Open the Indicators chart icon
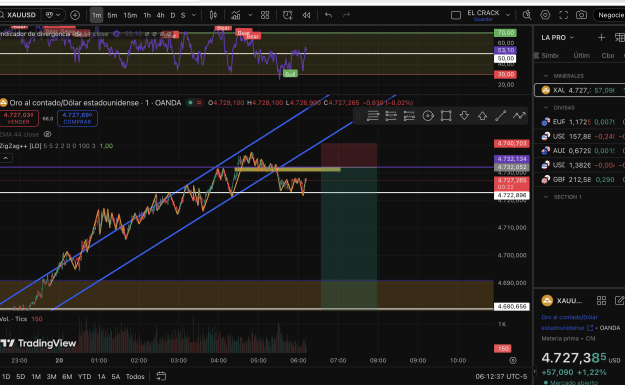Screen dimensions: 625x385 coord(236,15)
